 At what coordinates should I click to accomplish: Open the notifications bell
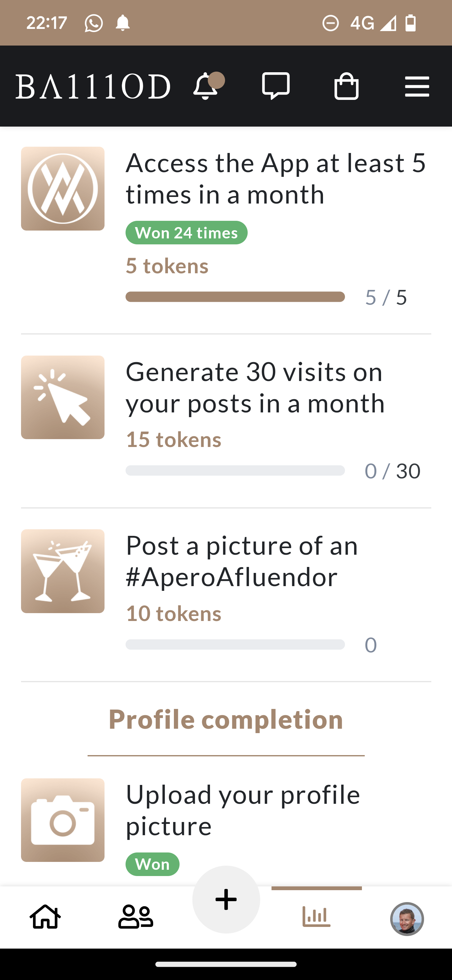(x=206, y=86)
